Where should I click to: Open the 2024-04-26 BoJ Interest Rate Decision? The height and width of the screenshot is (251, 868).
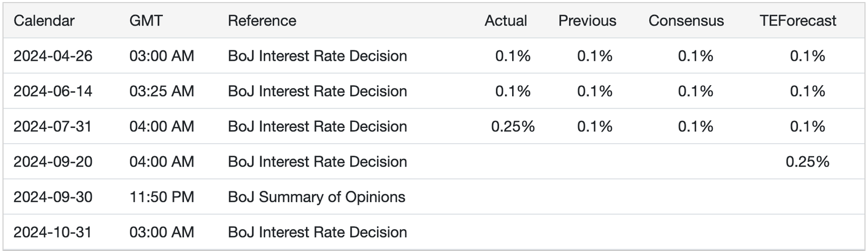click(317, 56)
